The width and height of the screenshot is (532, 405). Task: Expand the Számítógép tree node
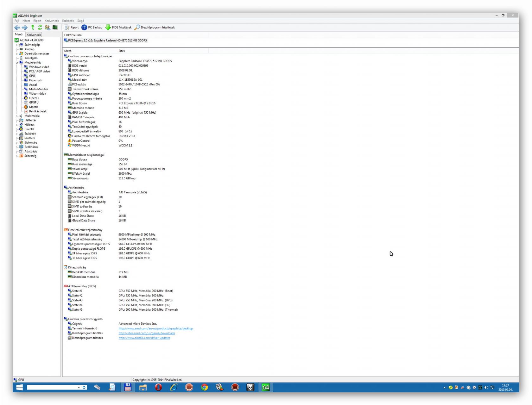[17, 45]
